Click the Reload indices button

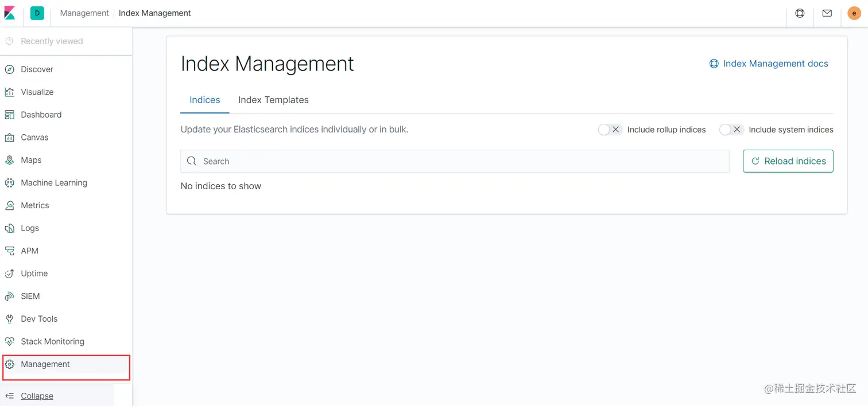[788, 161]
